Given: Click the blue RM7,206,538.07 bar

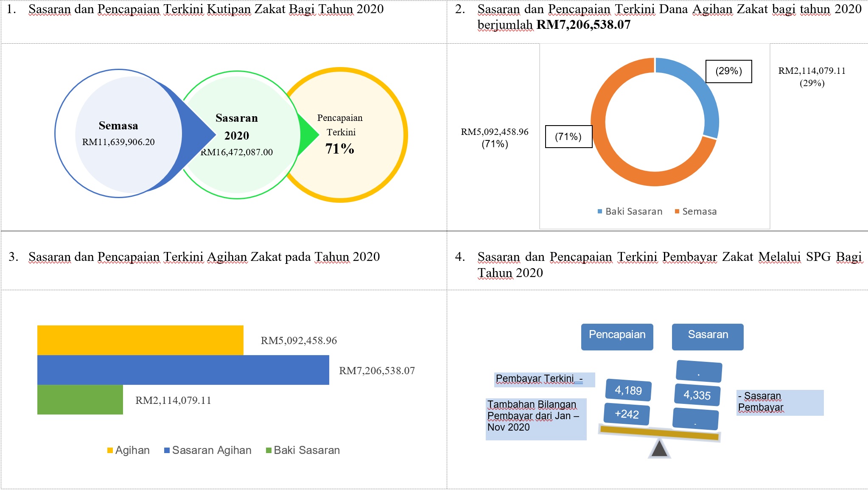Looking at the screenshot, I should coord(183,370).
